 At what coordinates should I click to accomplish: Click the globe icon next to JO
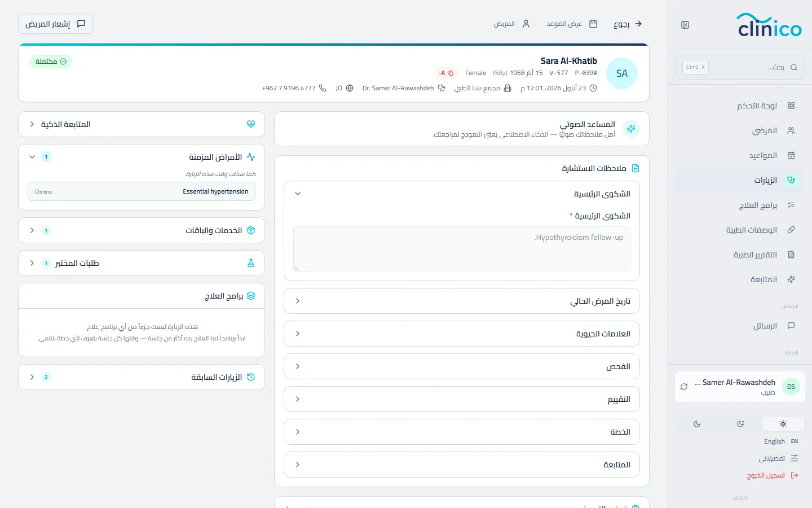[x=350, y=88]
